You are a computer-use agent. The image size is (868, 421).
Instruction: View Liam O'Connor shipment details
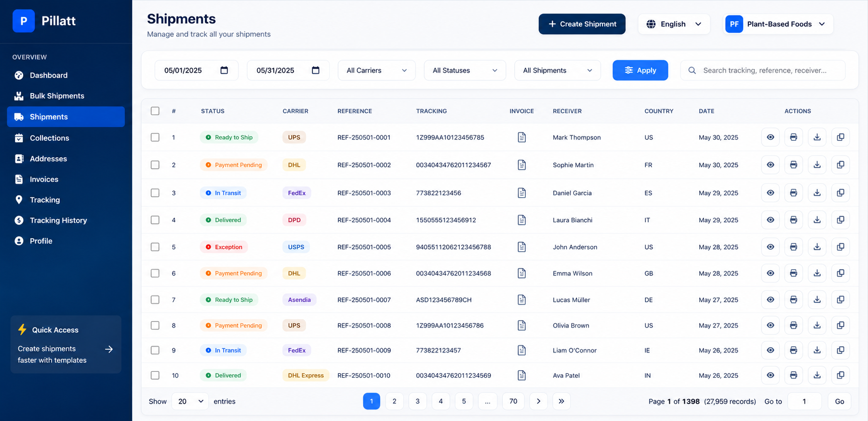770,351
